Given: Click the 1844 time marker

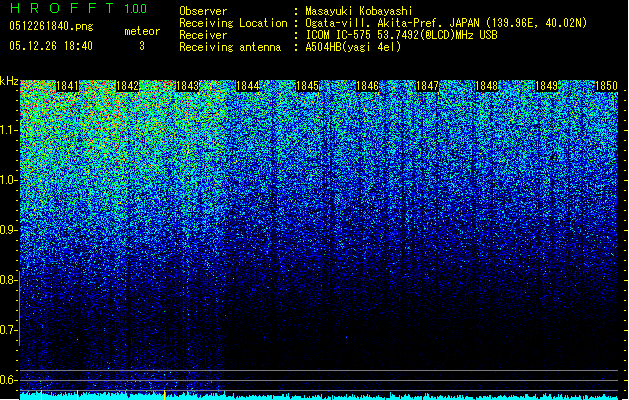Looking at the screenshot, I should pos(248,86).
